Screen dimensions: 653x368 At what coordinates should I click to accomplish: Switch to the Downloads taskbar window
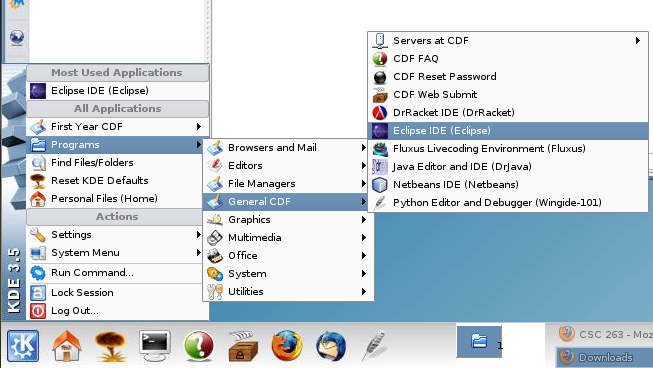click(605, 357)
